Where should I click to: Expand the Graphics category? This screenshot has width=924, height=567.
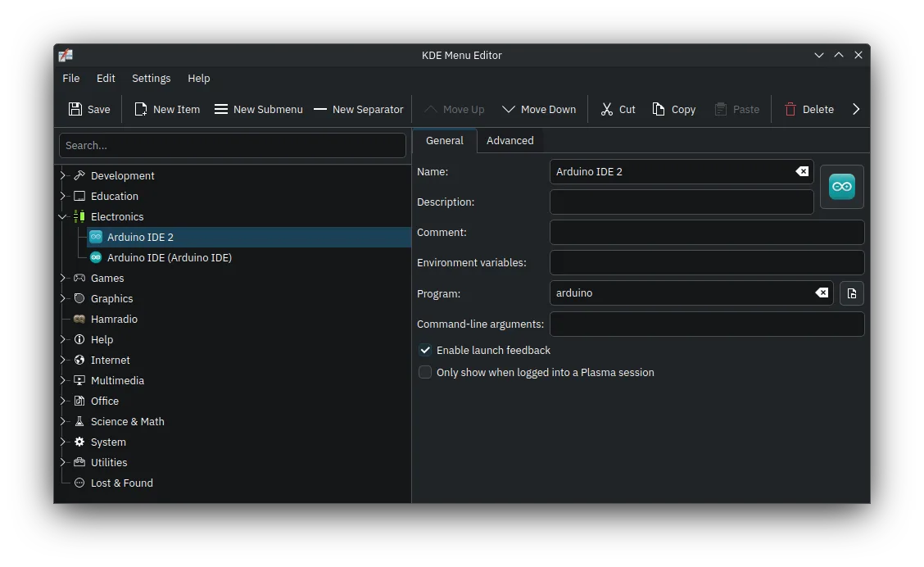[x=62, y=299]
